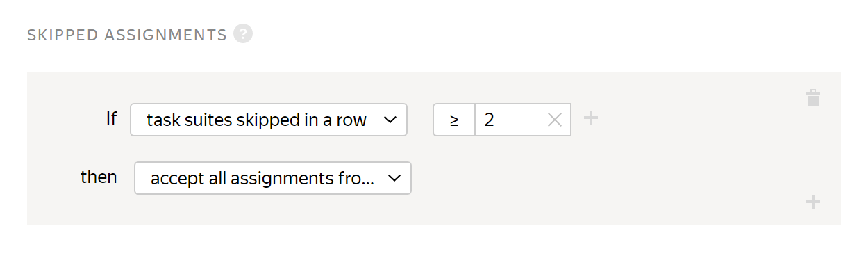
Task: Clear the threshold value with the X icon
Action: coord(555,120)
